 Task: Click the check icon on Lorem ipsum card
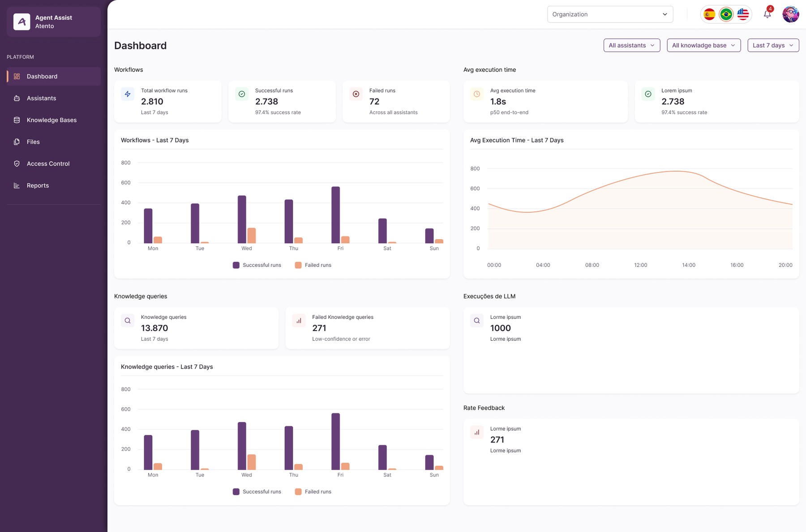(648, 94)
